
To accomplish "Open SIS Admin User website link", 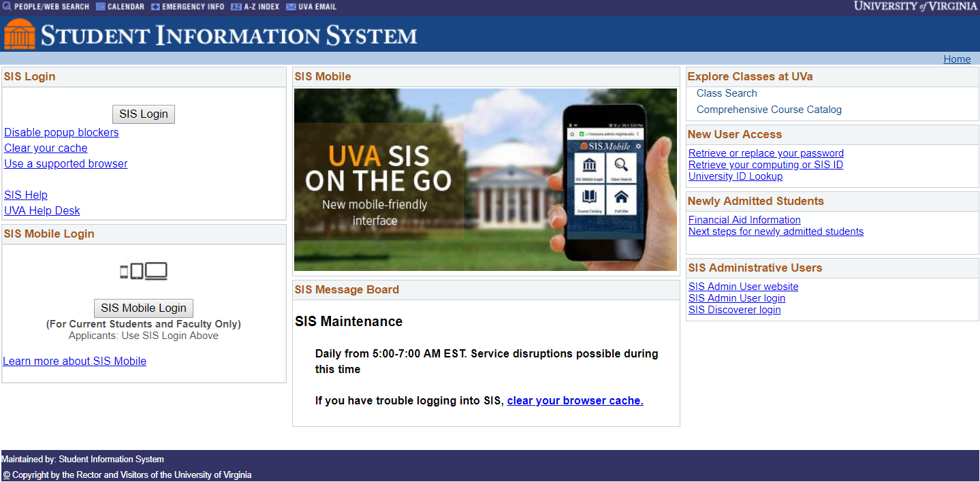I will click(744, 287).
